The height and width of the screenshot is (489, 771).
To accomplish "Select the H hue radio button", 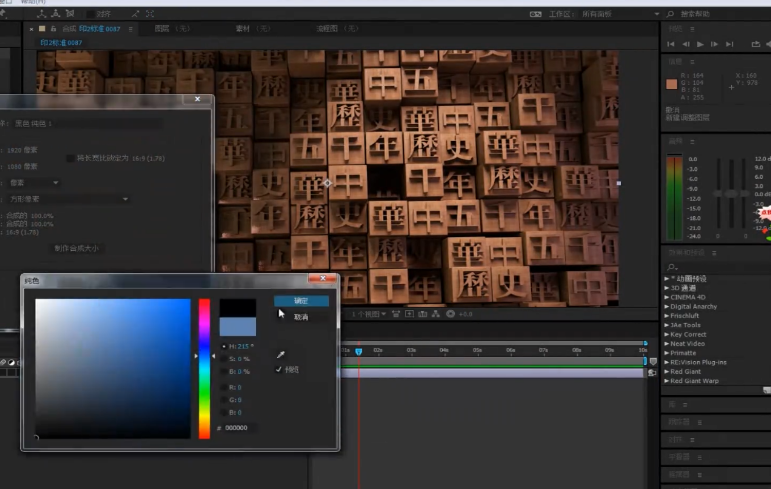I will [224, 346].
